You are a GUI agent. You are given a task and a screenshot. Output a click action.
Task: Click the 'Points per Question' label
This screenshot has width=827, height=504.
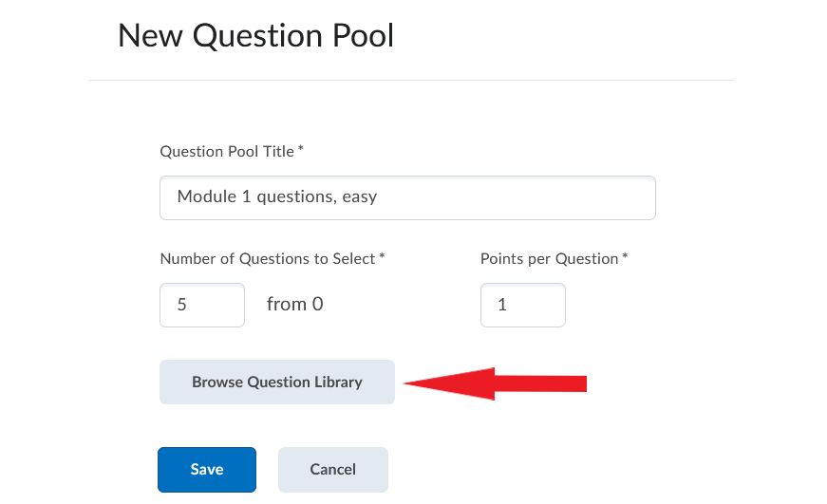tap(549, 259)
